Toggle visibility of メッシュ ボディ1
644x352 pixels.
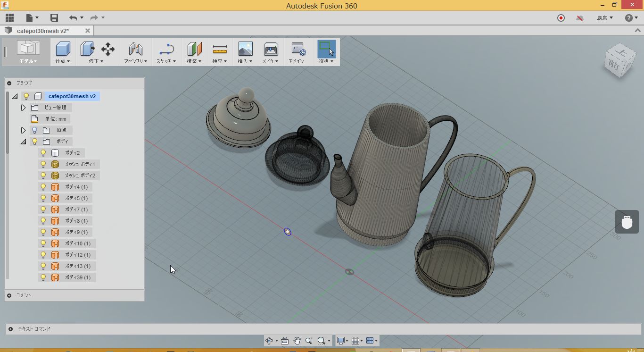click(x=43, y=164)
